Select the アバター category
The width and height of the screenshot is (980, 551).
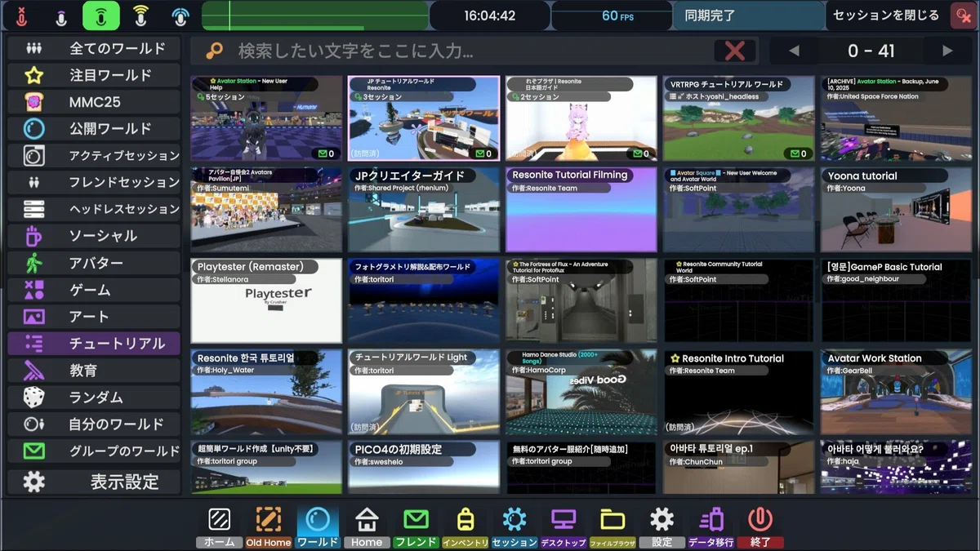click(x=94, y=263)
